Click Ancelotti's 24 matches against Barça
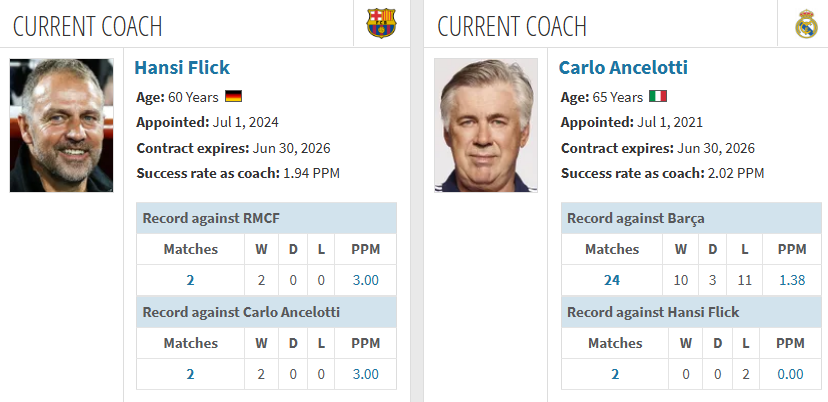This screenshot has width=828, height=402. click(x=611, y=280)
